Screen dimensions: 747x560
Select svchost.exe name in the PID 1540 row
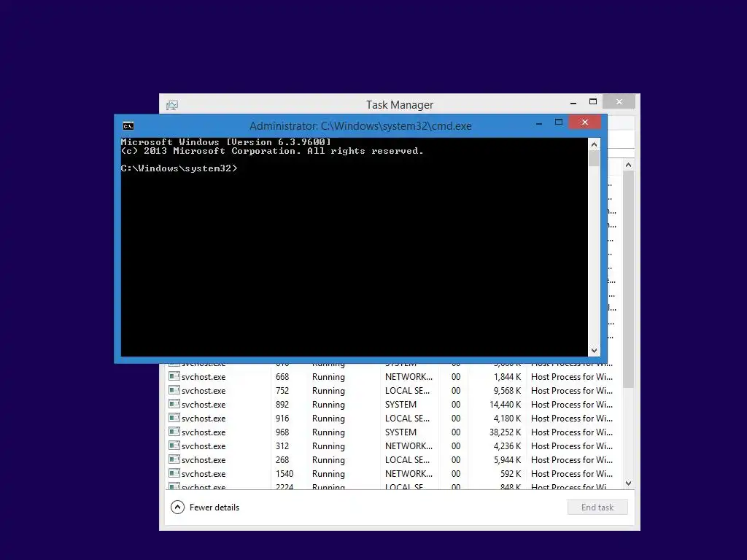[204, 474]
